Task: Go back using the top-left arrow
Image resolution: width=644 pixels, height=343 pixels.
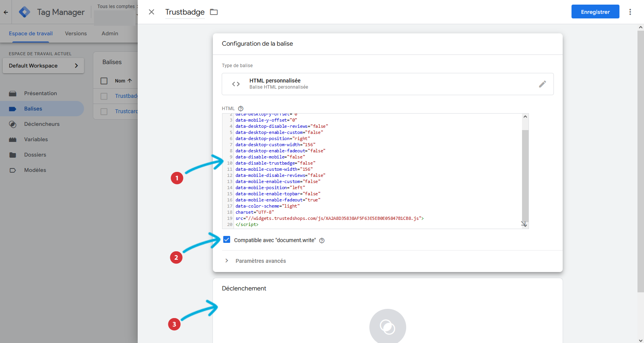Action: click(x=6, y=12)
